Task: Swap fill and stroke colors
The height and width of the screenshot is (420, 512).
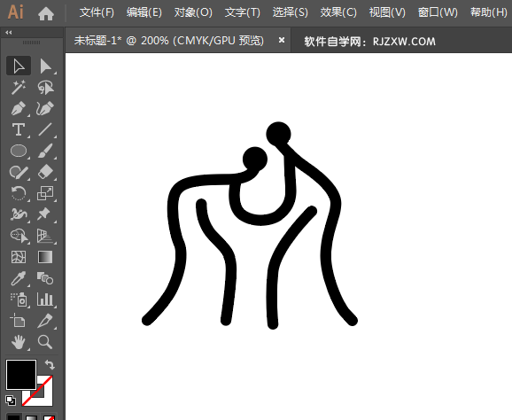Action: pos(50,364)
